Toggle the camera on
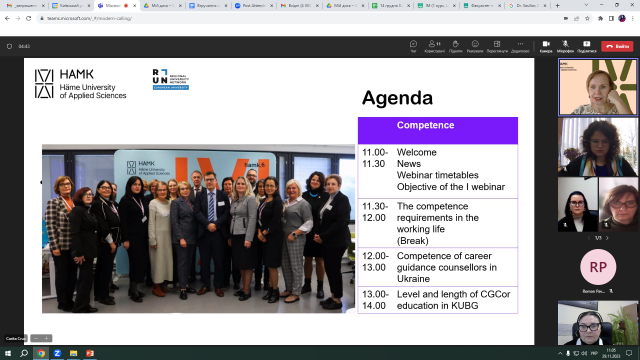Viewport: 640px width, 360px height. point(546,46)
